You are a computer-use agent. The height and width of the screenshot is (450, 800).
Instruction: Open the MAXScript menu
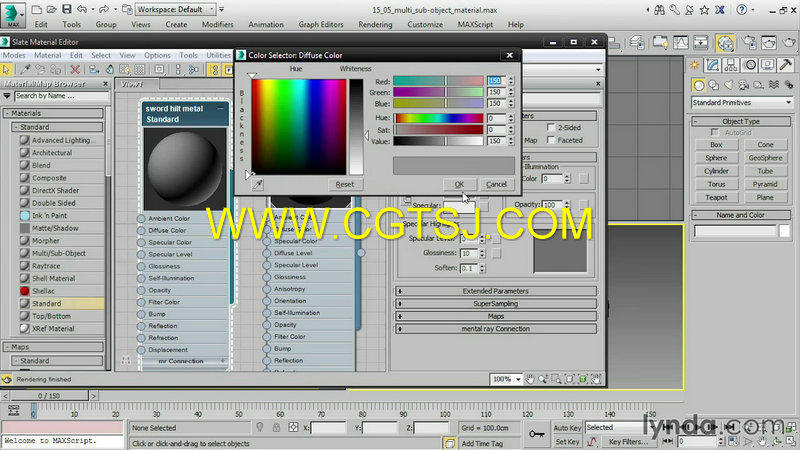475,24
